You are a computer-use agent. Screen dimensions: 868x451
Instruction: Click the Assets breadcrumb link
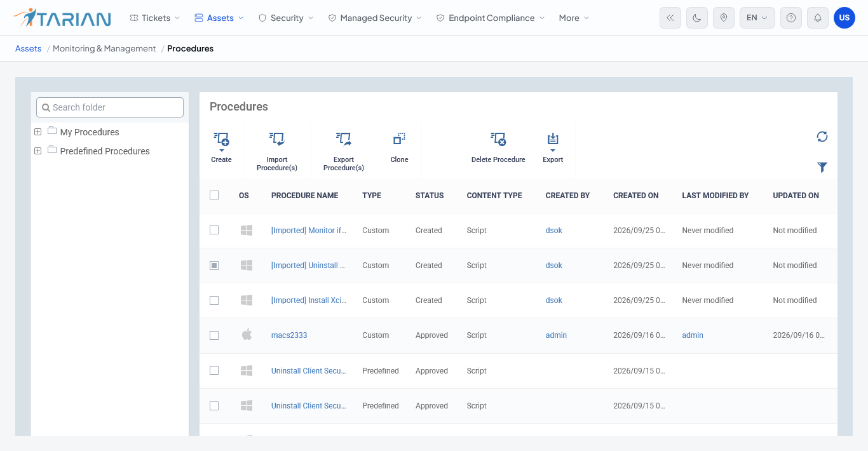pyautogui.click(x=29, y=48)
